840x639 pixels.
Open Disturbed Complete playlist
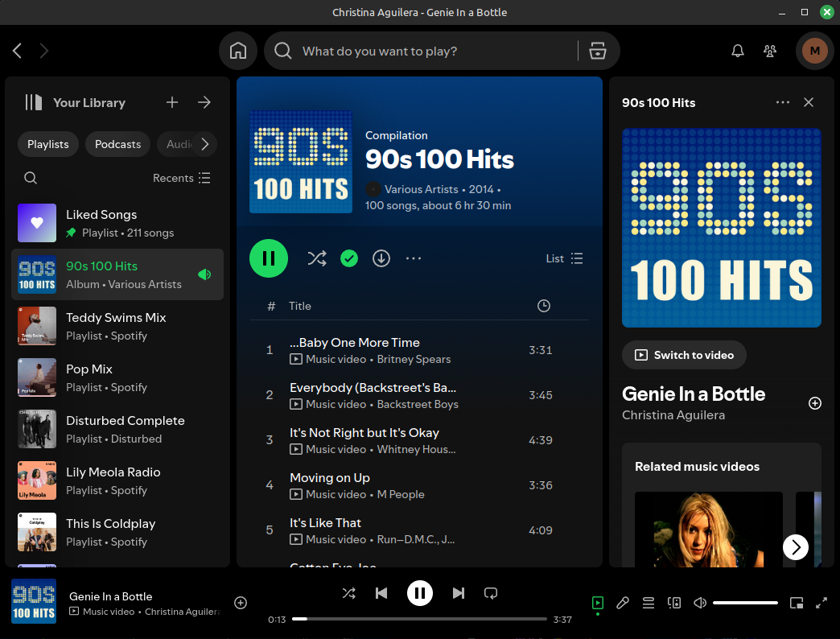117,428
